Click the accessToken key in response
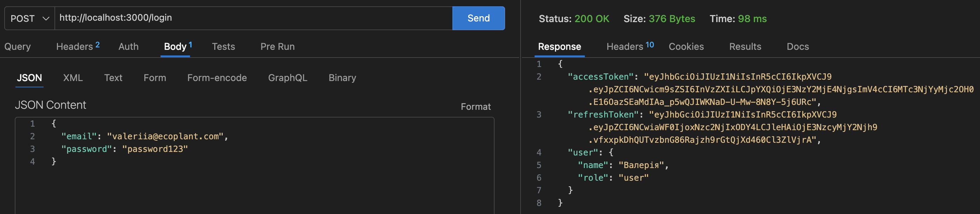The height and width of the screenshot is (214, 980). point(600,76)
